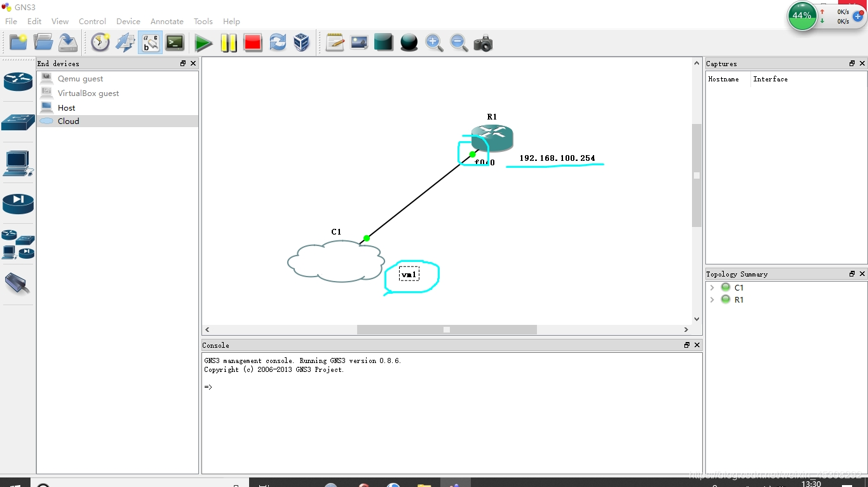Take a screenshot with camera icon
This screenshot has height=487, width=868.
click(x=484, y=43)
